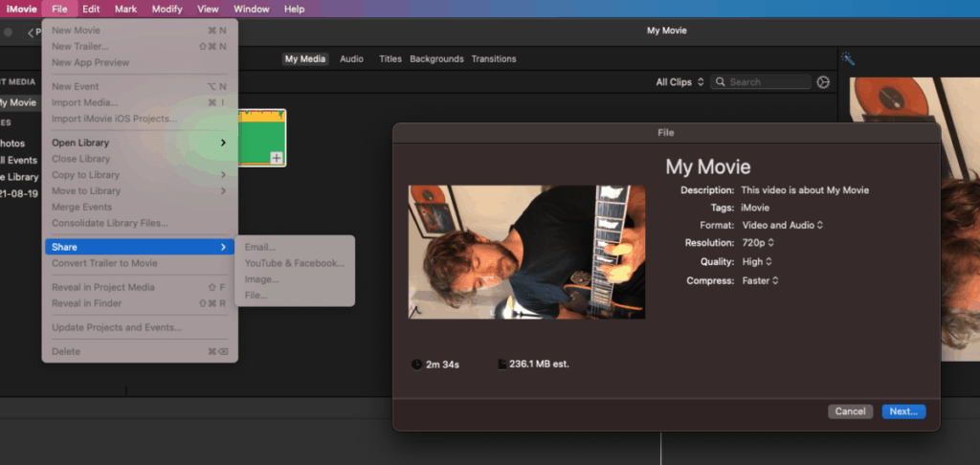Viewport: 980px width, 465px height.
Task: Click Cancel in File dialog
Action: point(850,411)
